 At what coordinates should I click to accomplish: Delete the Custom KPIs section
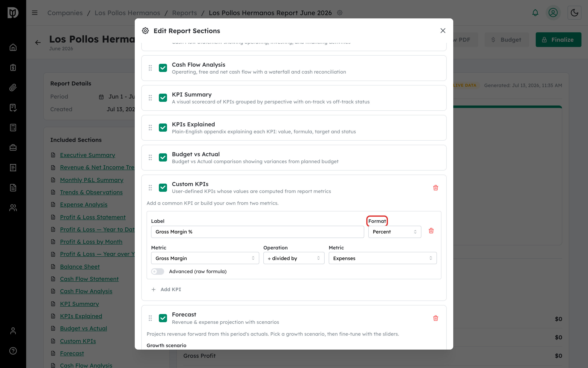435,188
